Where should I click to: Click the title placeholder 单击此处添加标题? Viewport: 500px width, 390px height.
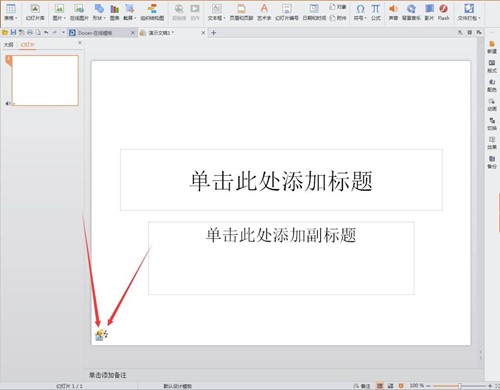pyautogui.click(x=281, y=180)
